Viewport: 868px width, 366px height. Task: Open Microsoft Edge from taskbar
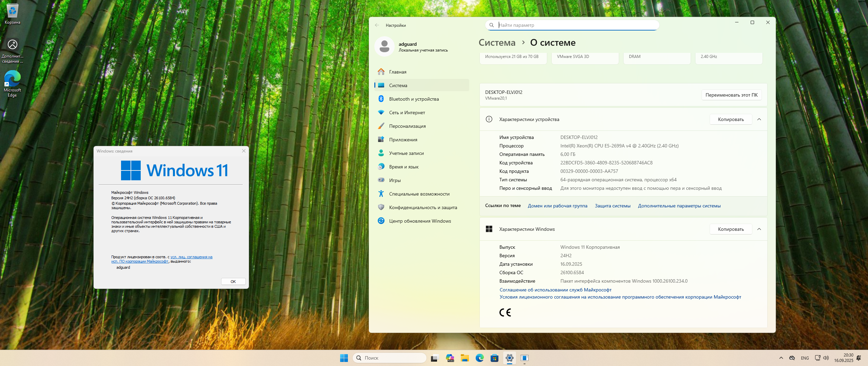[479, 358]
